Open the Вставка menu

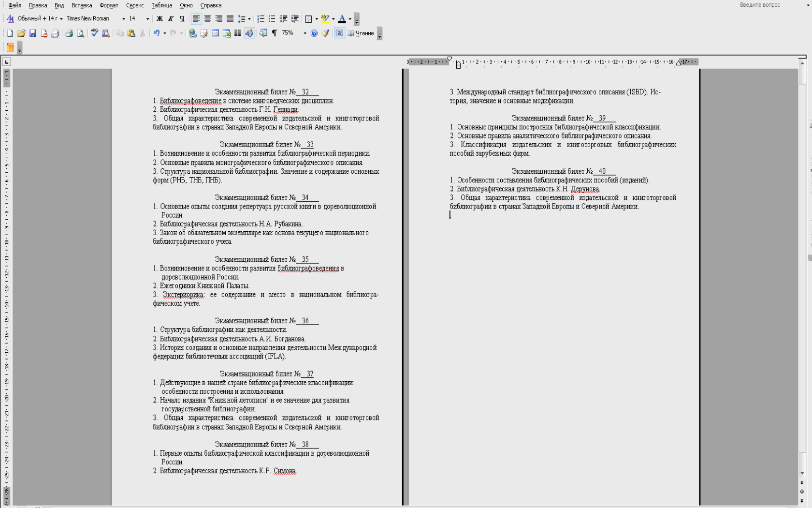pyautogui.click(x=82, y=5)
